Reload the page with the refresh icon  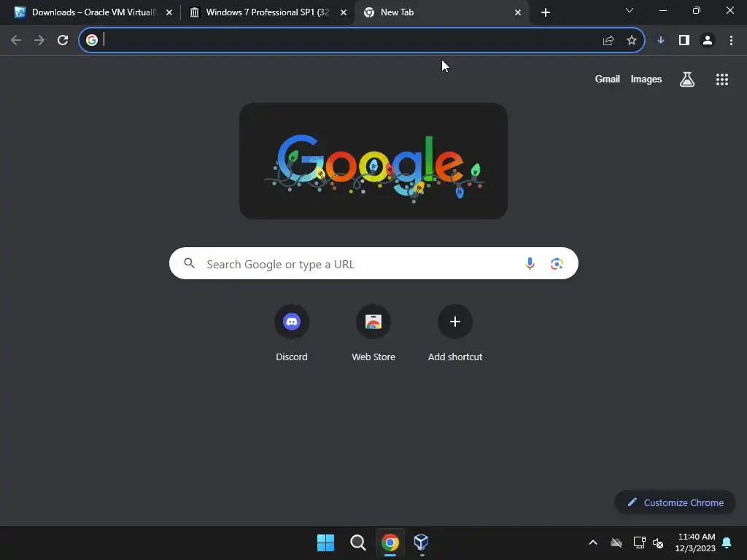click(63, 40)
